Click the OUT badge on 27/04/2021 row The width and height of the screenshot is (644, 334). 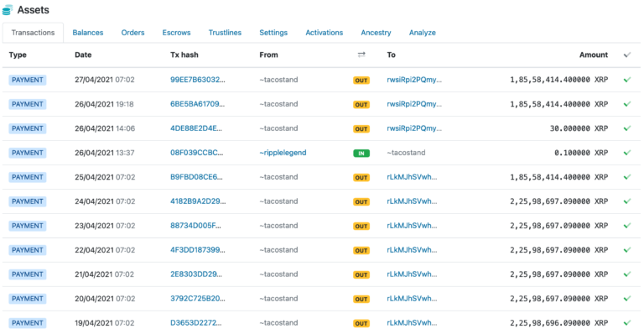(361, 81)
